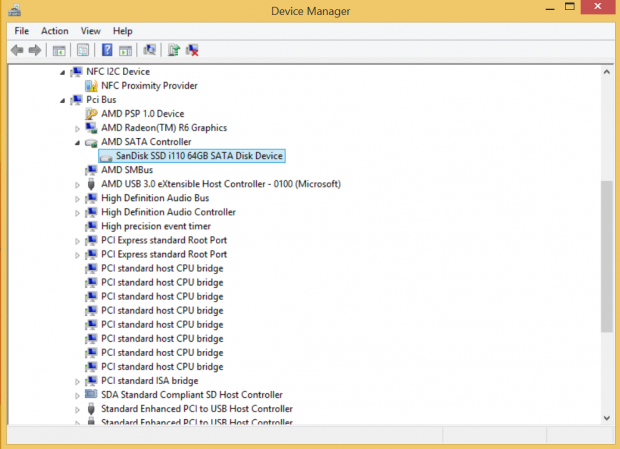The image size is (620, 449).
Task: Toggle the action pane toolbar icon
Action: pyautogui.click(x=125, y=51)
